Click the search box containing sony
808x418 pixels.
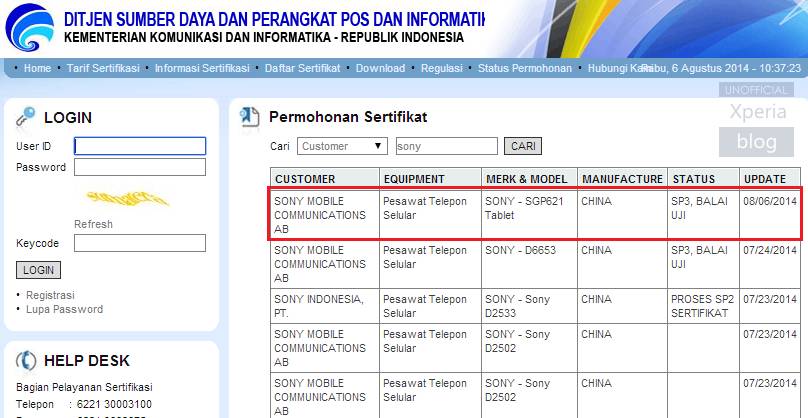pos(447,146)
